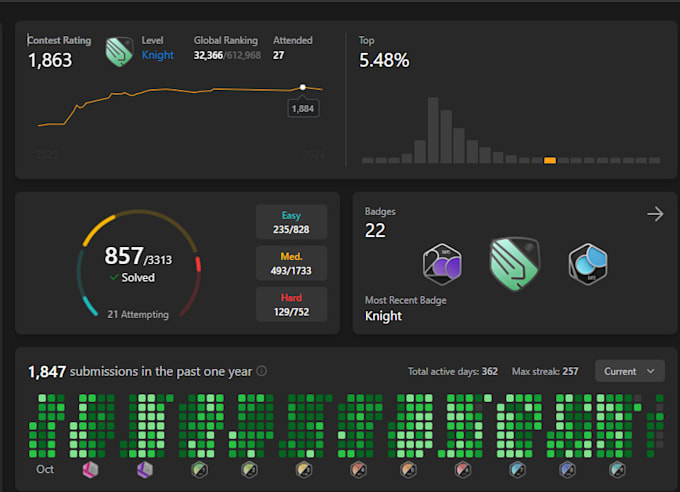
Task: Click the pink cube monthly badge after Oct
Action: tap(91, 469)
